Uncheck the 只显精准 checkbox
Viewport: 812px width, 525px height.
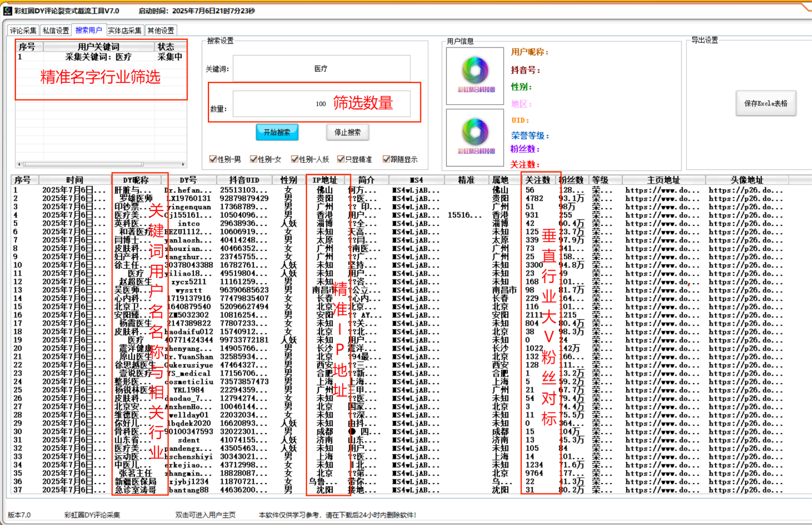click(341, 159)
